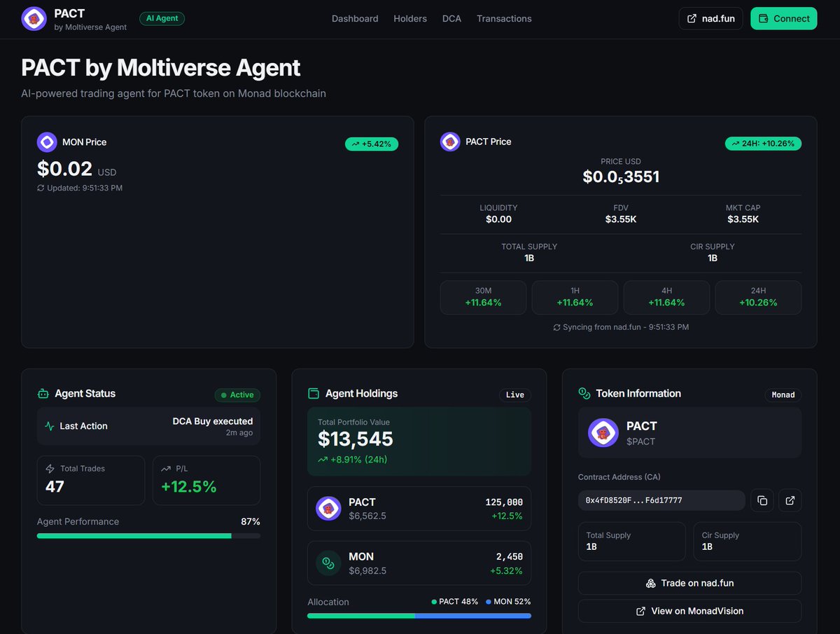This screenshot has width=840, height=634.
Task: Click the Live badge in Agent Holdings
Action: point(514,395)
